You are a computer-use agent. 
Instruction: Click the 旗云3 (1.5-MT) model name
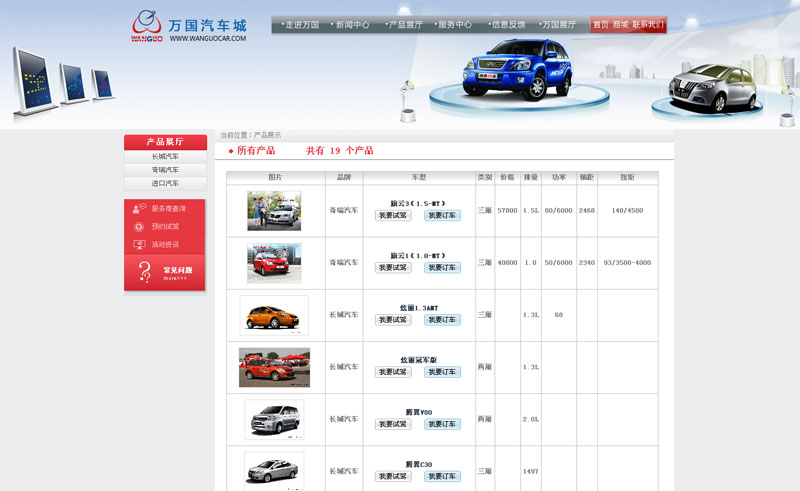pyautogui.click(x=418, y=204)
